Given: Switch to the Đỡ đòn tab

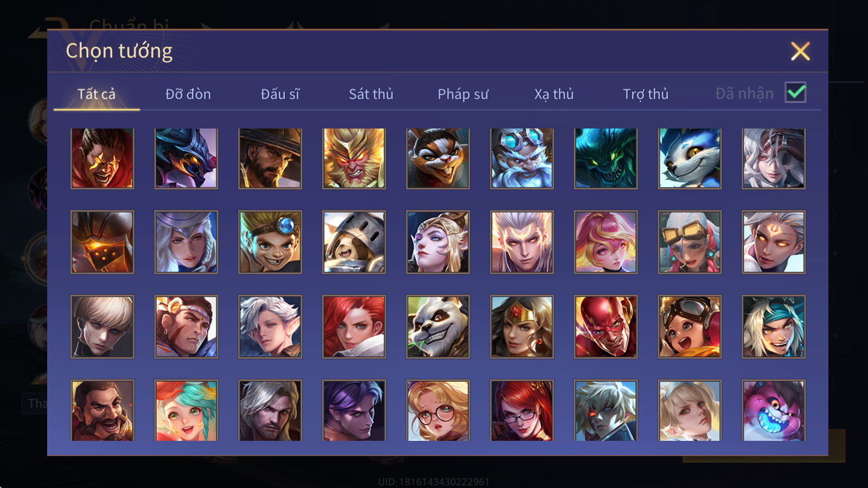Looking at the screenshot, I should tap(188, 94).
